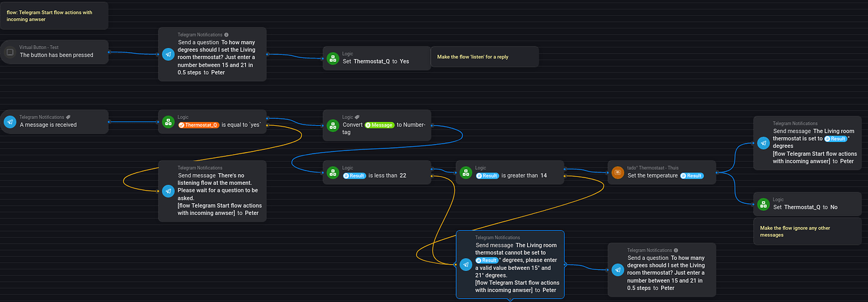Click 'is equal to yes' text
The height and width of the screenshot is (302, 868).
coord(241,125)
